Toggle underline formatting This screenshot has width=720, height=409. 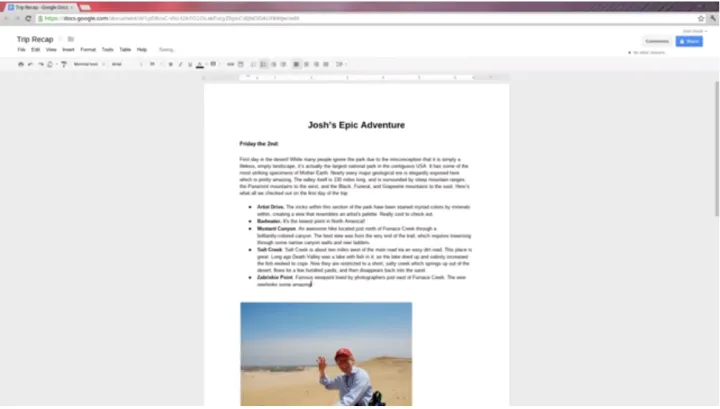click(190, 64)
